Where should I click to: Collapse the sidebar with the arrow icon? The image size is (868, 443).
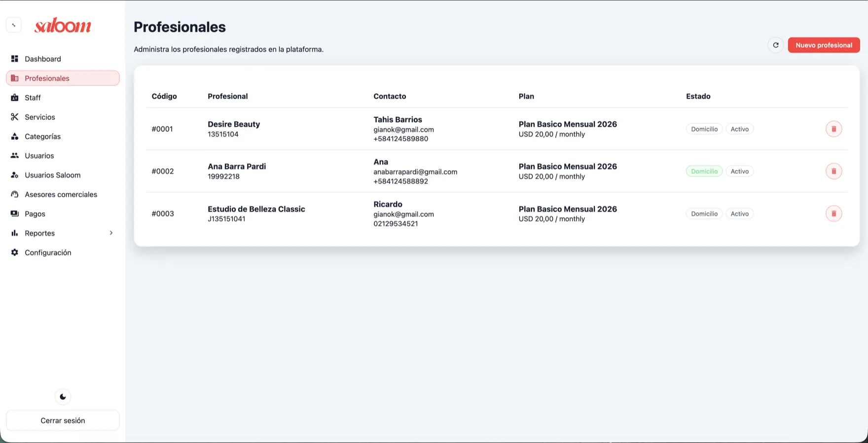14,25
